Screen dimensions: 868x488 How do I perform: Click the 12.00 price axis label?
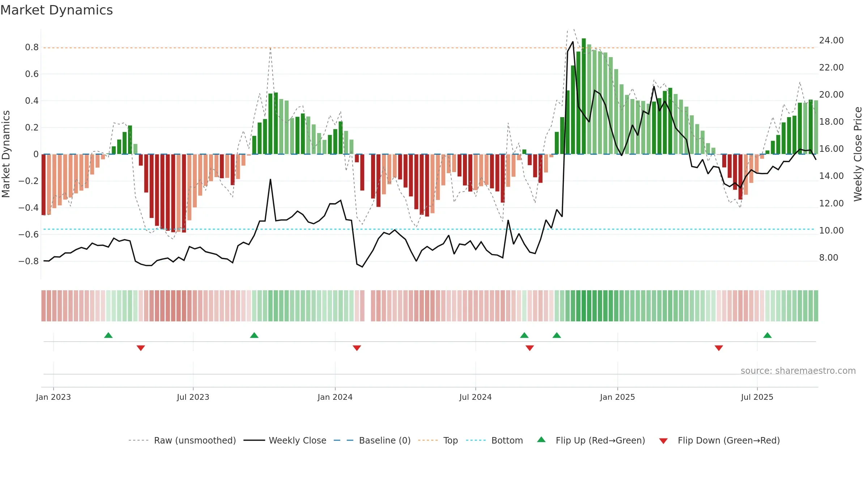click(831, 204)
